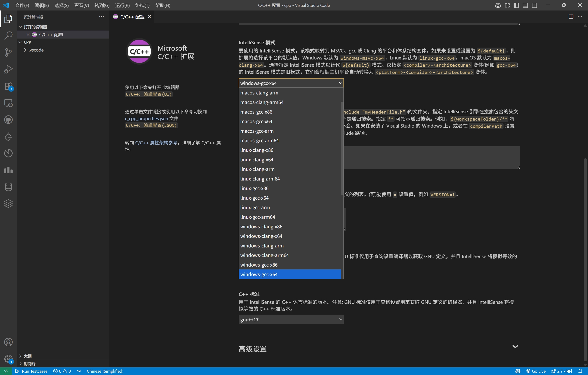
Task: Open the Go Live server in the status bar
Action: pos(536,371)
